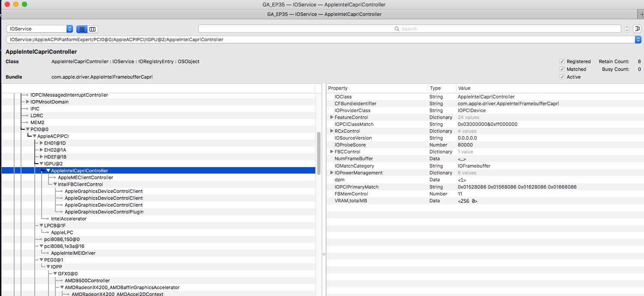Toggle the inspector sidebar button
Image resolution: width=644 pixels, height=296 pixels.
click(x=637, y=29)
